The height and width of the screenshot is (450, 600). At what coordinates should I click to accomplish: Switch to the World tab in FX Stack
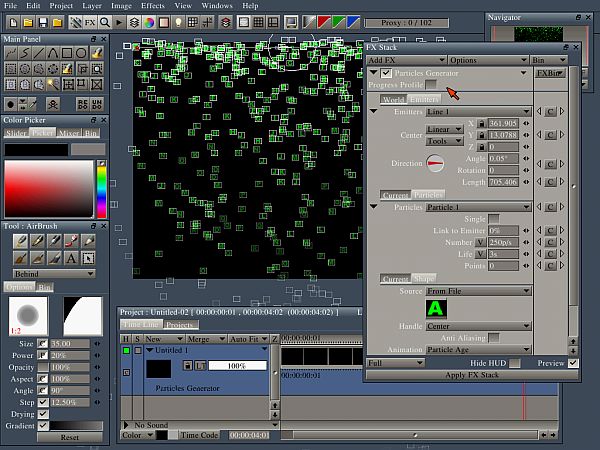click(x=394, y=99)
